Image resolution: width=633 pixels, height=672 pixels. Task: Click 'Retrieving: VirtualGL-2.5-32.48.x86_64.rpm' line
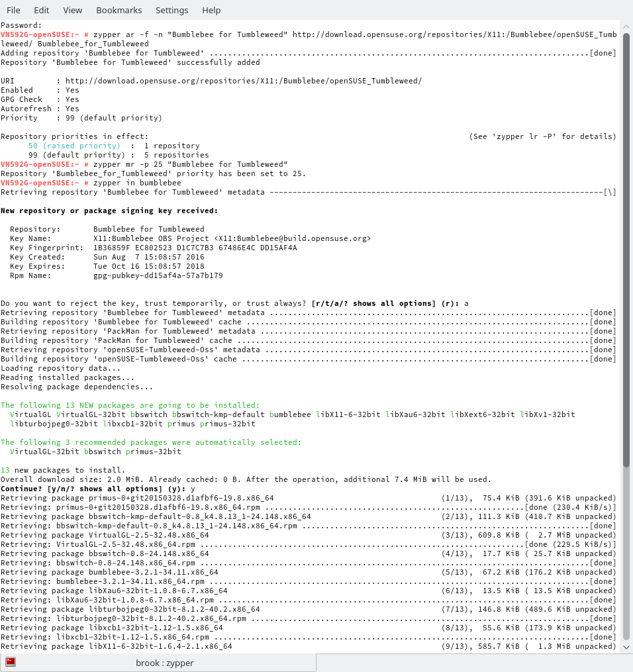(309, 544)
